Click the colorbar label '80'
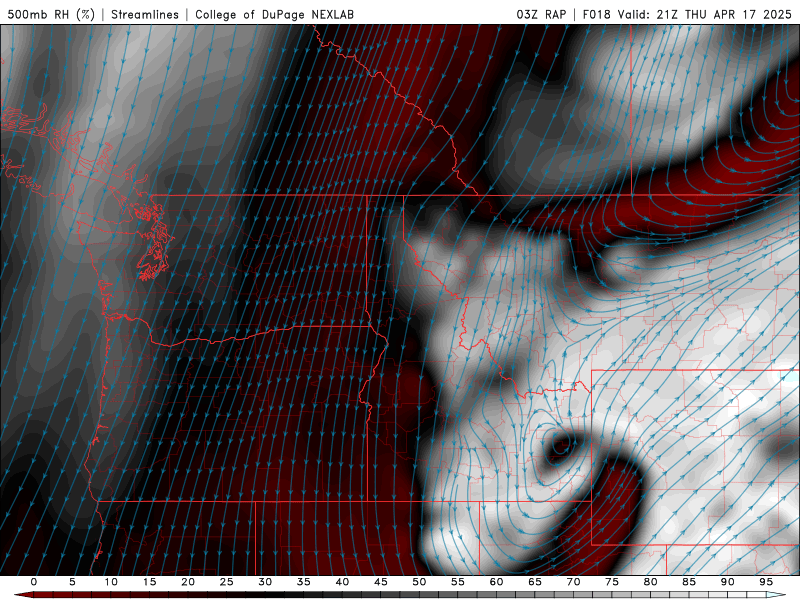The height and width of the screenshot is (600, 800). [651, 582]
